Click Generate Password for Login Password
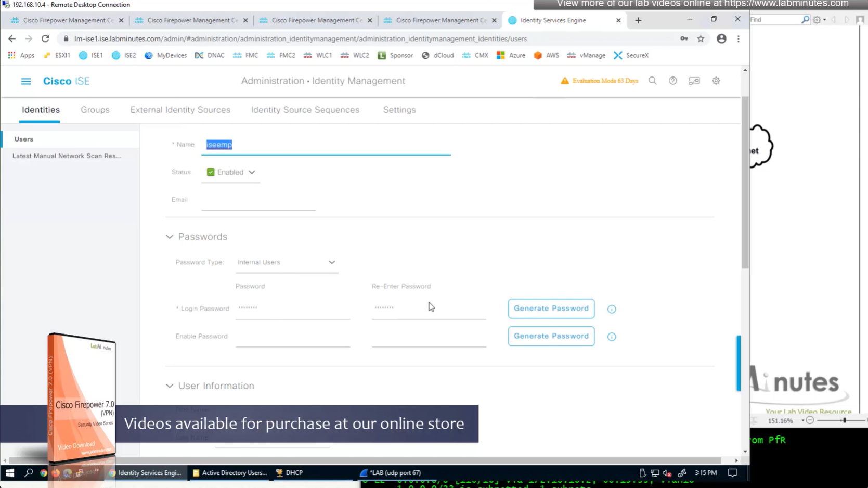This screenshot has width=868, height=488. coord(551,309)
